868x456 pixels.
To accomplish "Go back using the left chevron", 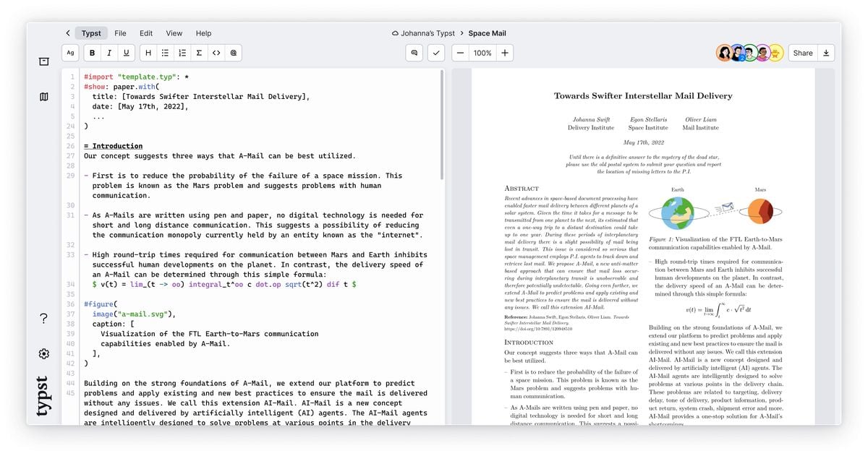I will [68, 33].
